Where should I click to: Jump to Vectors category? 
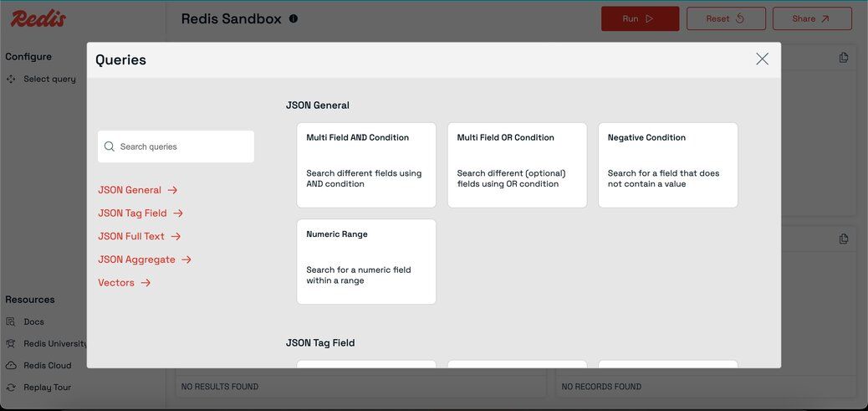click(124, 283)
